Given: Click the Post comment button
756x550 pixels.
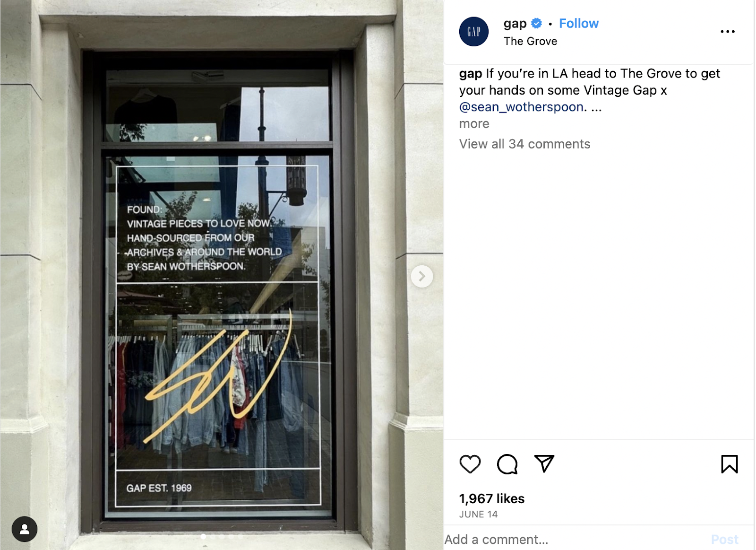Looking at the screenshot, I should point(724,540).
